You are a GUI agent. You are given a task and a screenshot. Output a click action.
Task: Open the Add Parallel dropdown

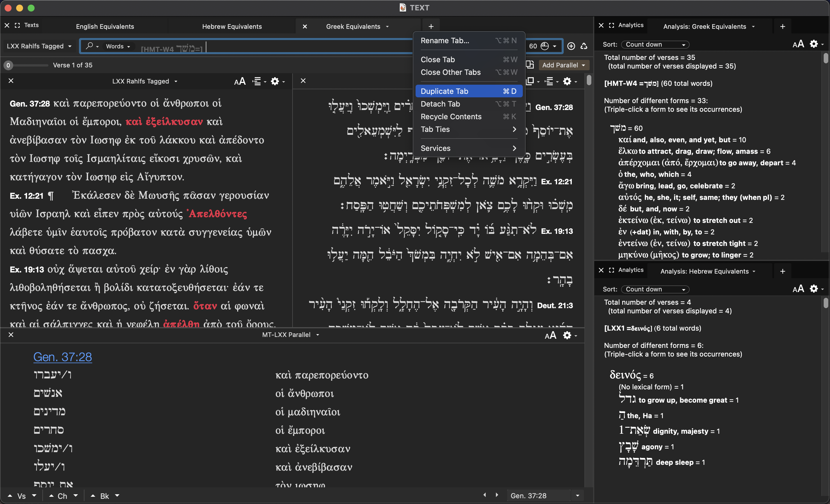[x=563, y=65]
